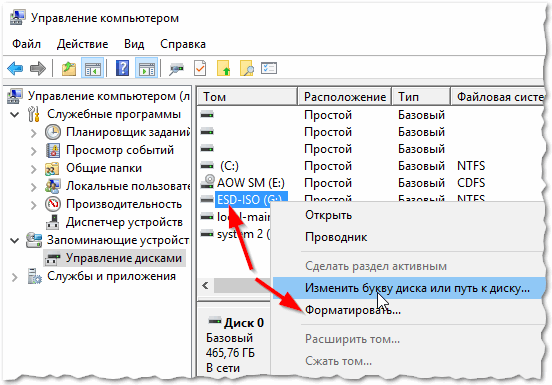
Task: Click the checkmark document toolbar icon
Action: [200, 68]
